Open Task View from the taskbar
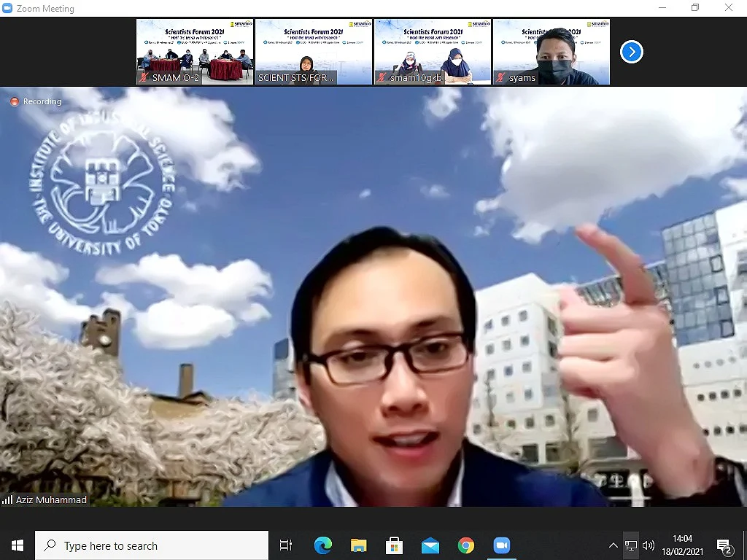This screenshot has height=560, width=747. (286, 545)
